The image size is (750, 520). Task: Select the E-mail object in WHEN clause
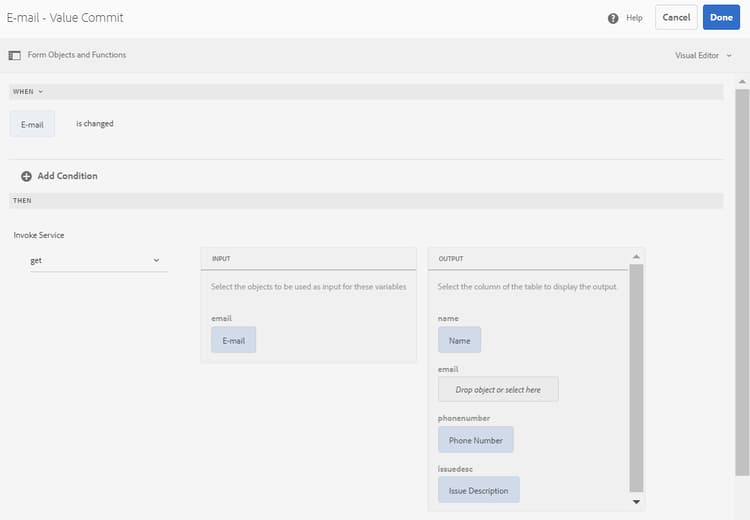32,124
